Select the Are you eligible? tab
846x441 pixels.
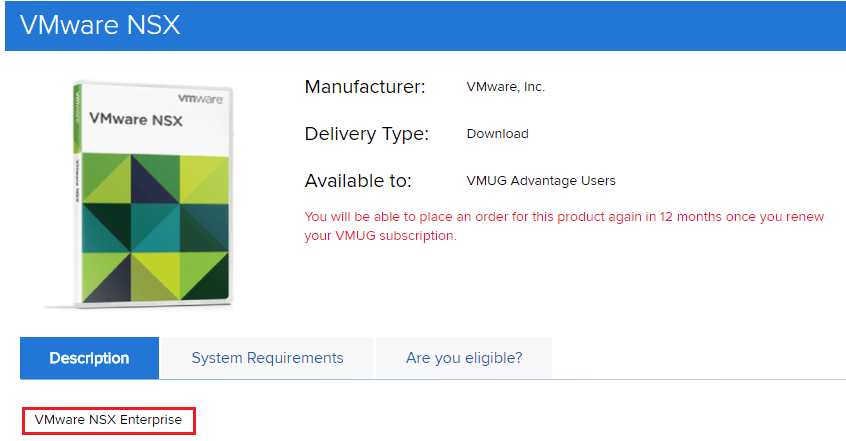pyautogui.click(x=463, y=358)
